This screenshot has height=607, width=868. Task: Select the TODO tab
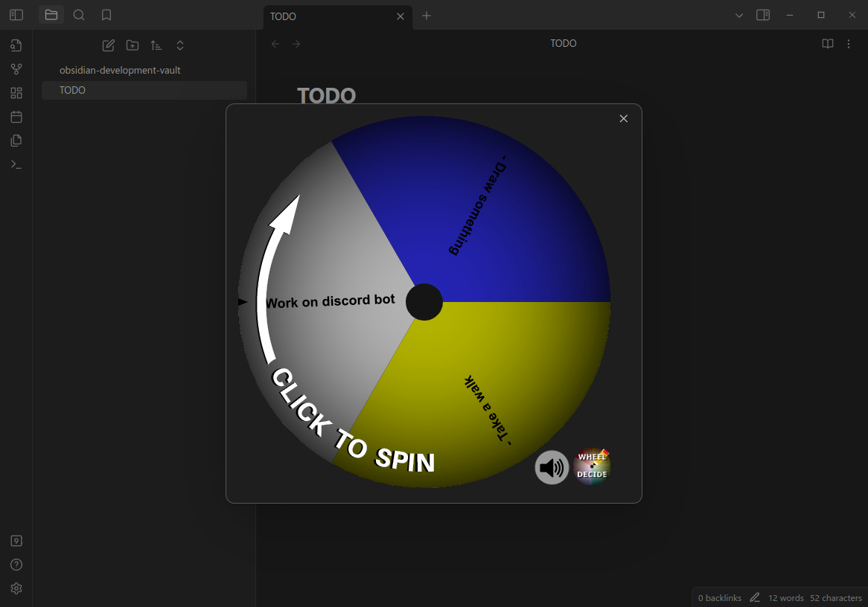click(x=328, y=16)
